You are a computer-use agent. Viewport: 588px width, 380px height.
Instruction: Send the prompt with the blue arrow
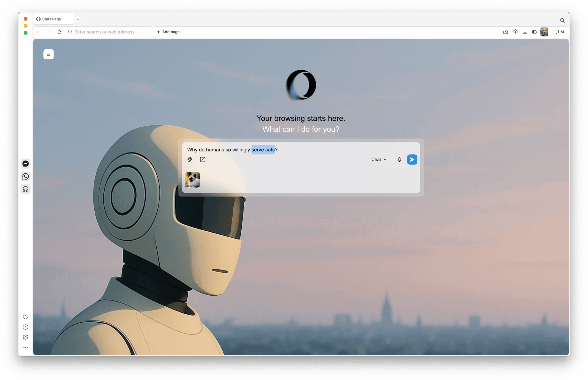[412, 159]
